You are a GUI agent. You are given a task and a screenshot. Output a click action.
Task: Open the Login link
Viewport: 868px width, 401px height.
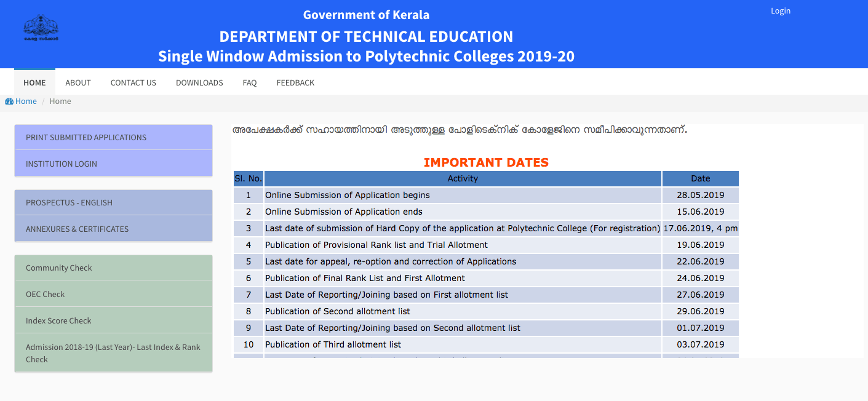[x=780, y=11]
